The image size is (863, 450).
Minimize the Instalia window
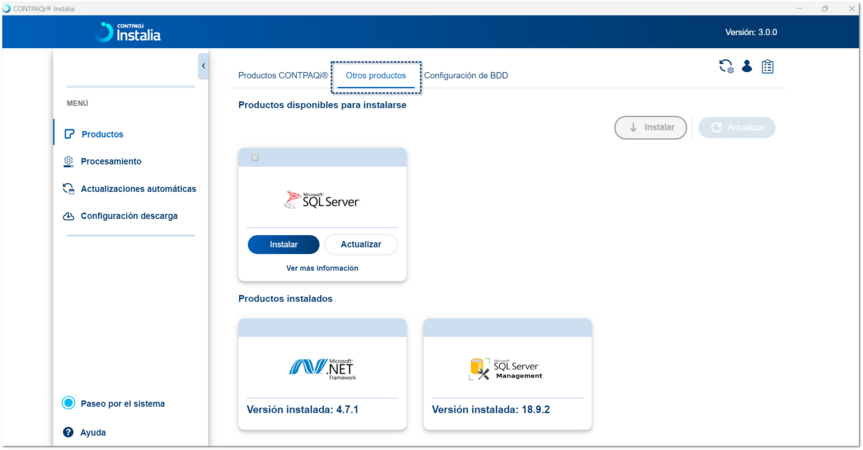point(799,8)
